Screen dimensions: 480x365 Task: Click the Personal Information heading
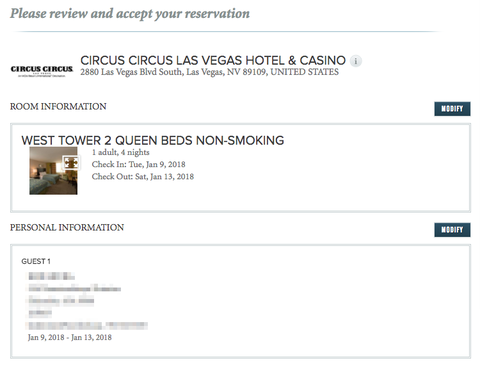(x=67, y=227)
